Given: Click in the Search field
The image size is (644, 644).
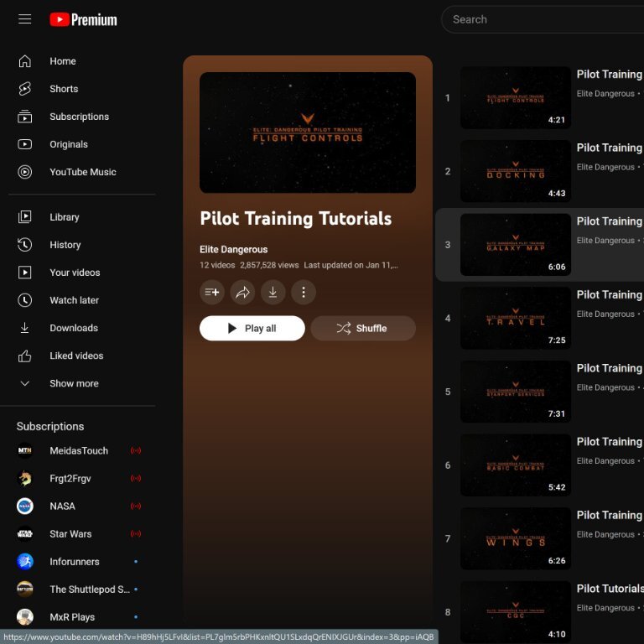Looking at the screenshot, I should (537, 19).
